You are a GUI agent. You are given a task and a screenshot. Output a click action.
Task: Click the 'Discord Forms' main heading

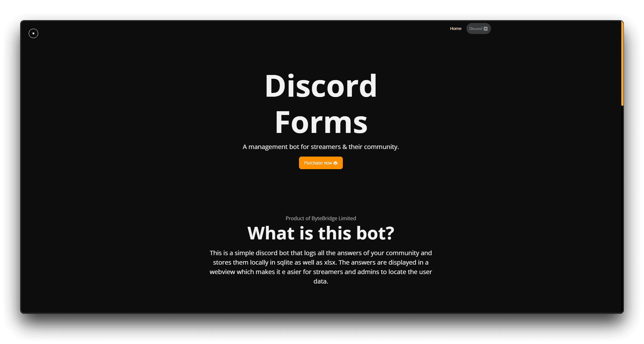(x=321, y=104)
